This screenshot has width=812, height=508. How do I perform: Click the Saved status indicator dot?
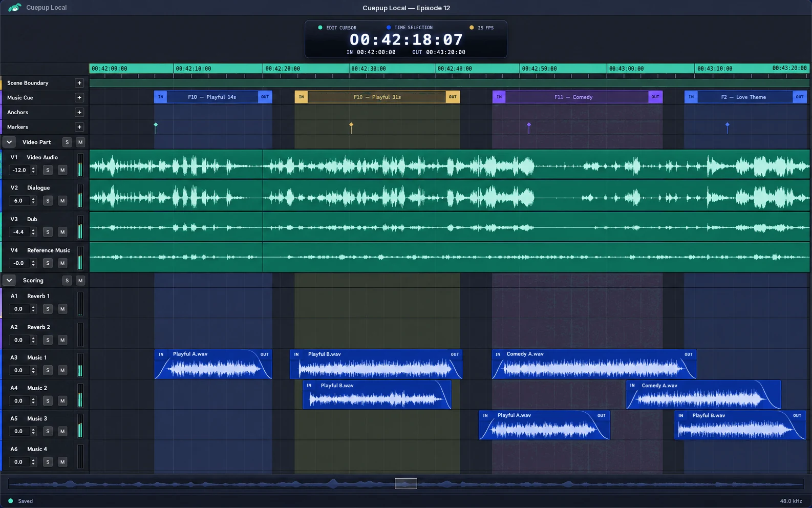[11, 501]
